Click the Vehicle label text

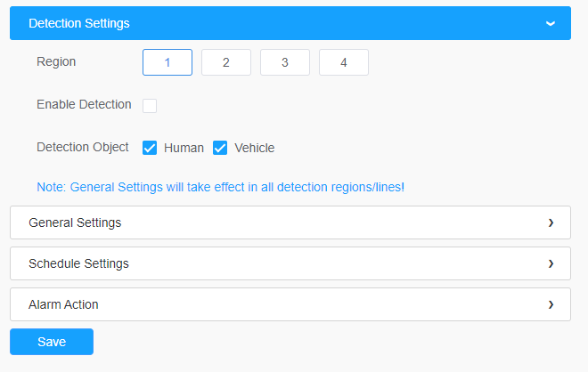255,148
